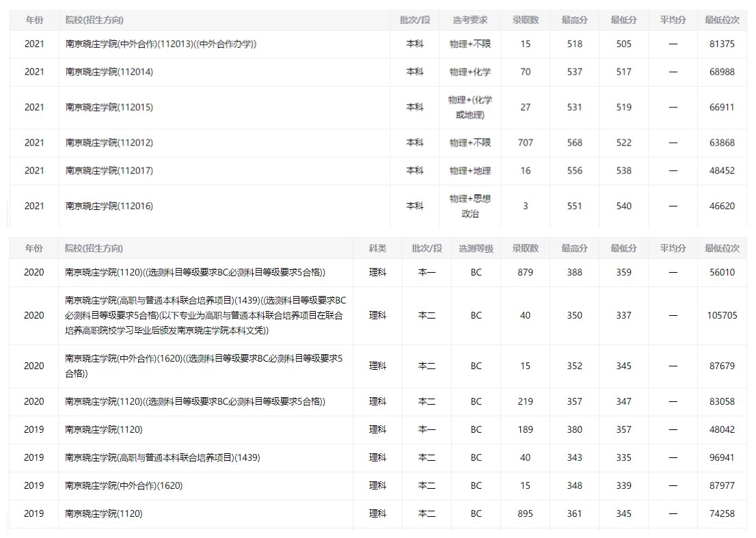Click the admitted count cell 707

tap(525, 143)
